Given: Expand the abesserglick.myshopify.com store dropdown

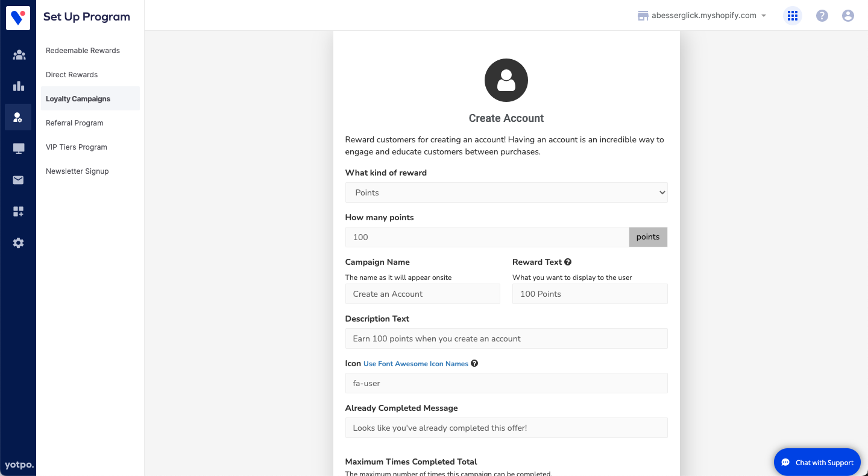Looking at the screenshot, I should tap(702, 16).
